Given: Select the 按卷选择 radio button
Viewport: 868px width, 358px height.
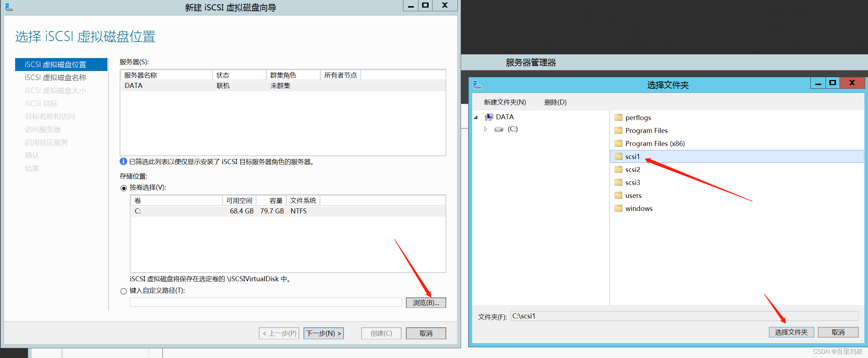Looking at the screenshot, I should tap(124, 188).
